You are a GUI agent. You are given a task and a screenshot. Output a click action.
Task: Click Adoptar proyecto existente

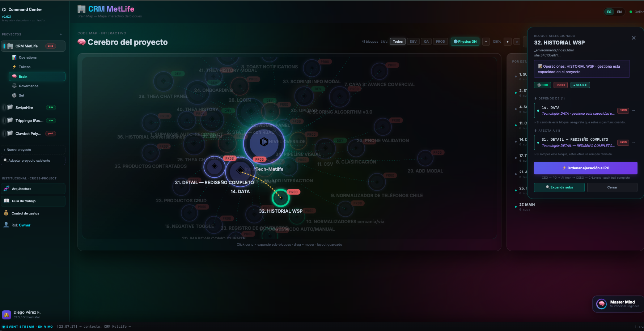[x=33, y=161]
